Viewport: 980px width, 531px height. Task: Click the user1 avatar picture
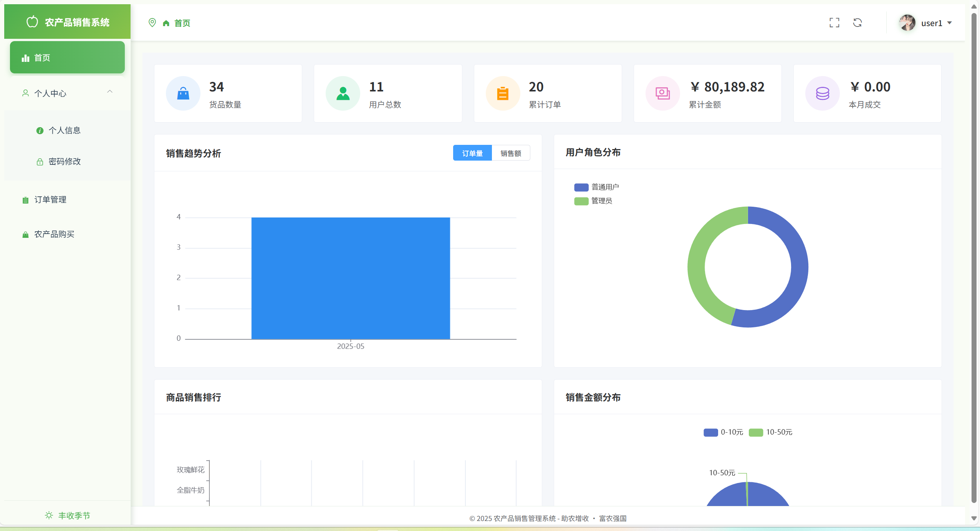tap(907, 23)
